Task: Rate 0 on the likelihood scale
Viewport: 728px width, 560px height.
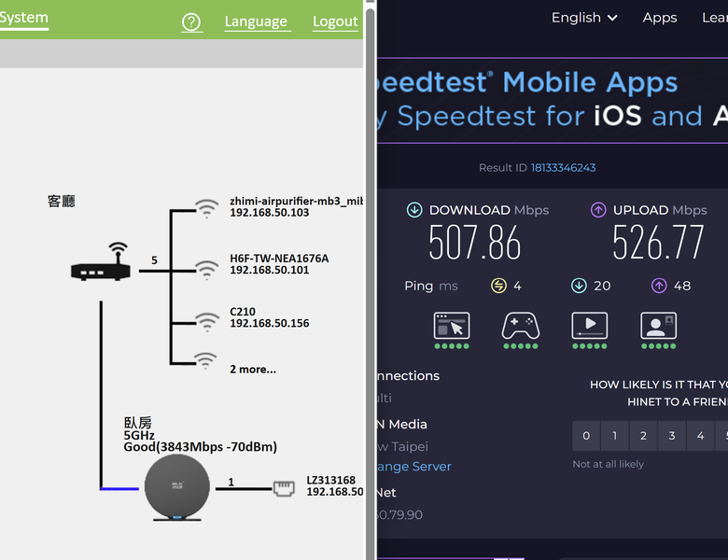Action: pyautogui.click(x=586, y=436)
